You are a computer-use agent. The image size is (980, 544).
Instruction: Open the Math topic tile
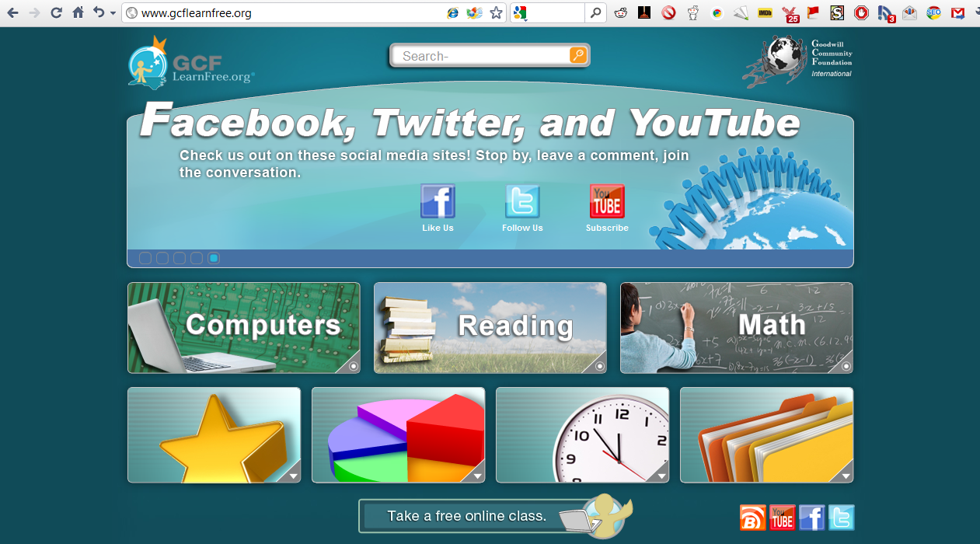[x=737, y=328]
